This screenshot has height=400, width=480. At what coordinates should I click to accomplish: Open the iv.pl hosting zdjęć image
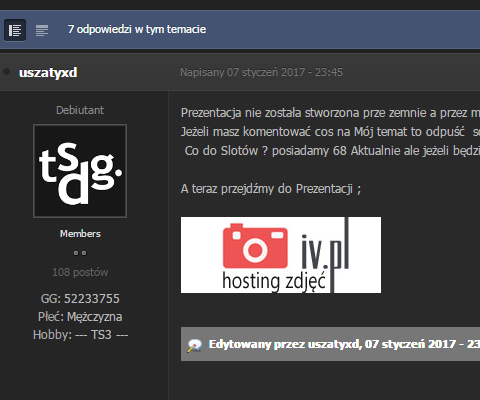(x=281, y=255)
